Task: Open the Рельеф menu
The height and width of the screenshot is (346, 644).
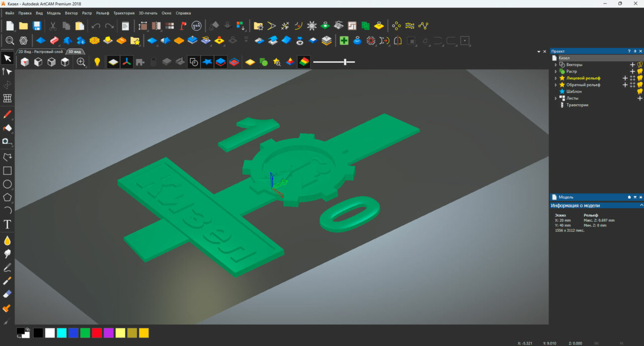Action: click(102, 13)
